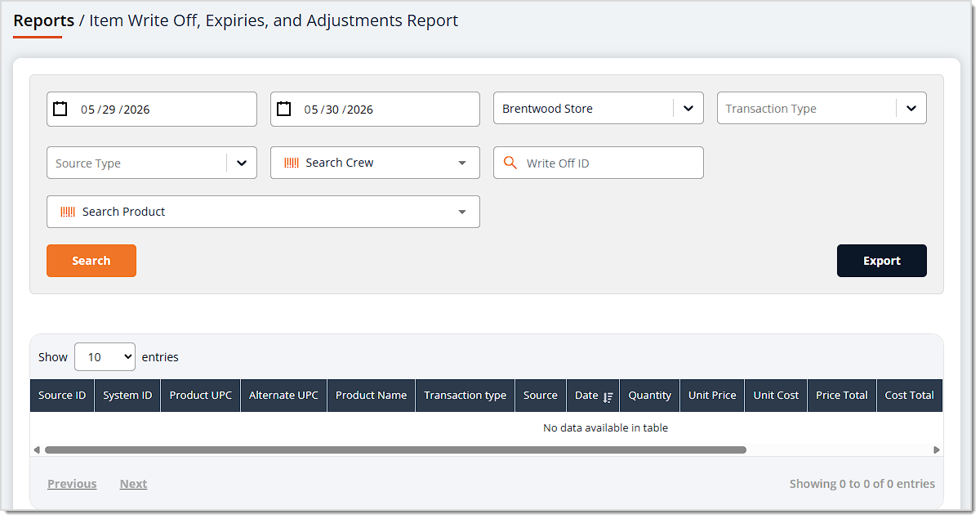The width and height of the screenshot is (980, 519).
Task: Click the end date field 05/30/2026
Action: point(375,109)
